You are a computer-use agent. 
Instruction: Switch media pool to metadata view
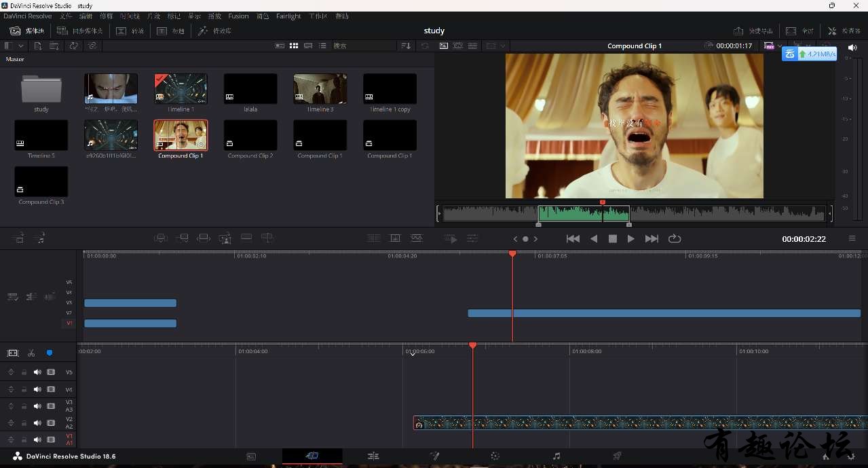pyautogui.click(x=280, y=46)
